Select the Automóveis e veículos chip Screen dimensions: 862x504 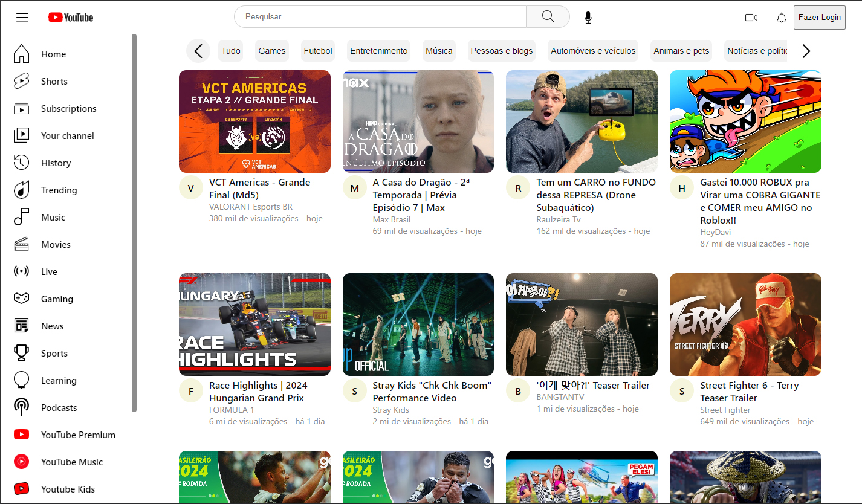pos(593,51)
